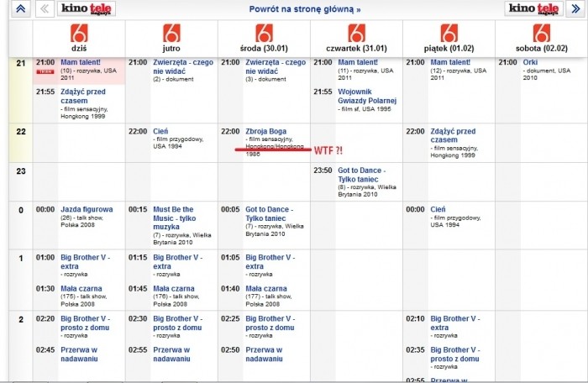This screenshot has width=588, height=383.
Task: Go to next days with right arrows
Action: click(575, 10)
